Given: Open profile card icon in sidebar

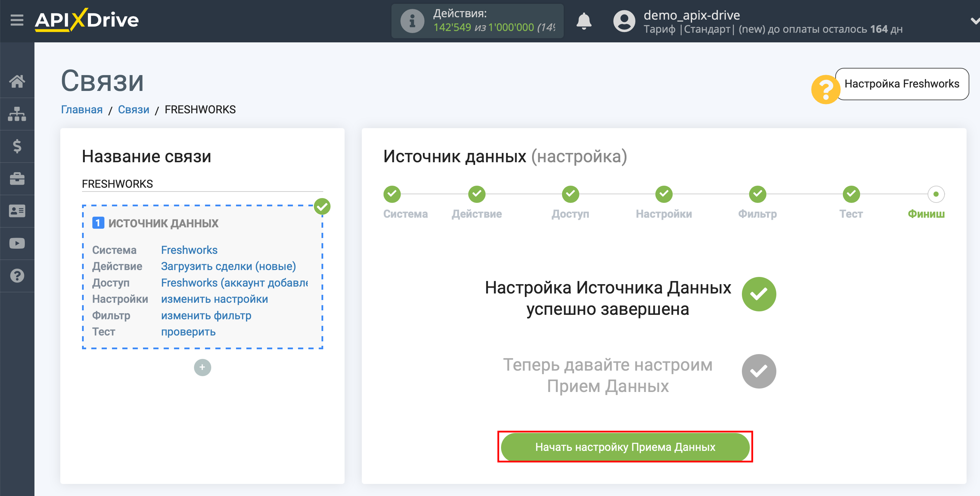Looking at the screenshot, I should pos(17,211).
